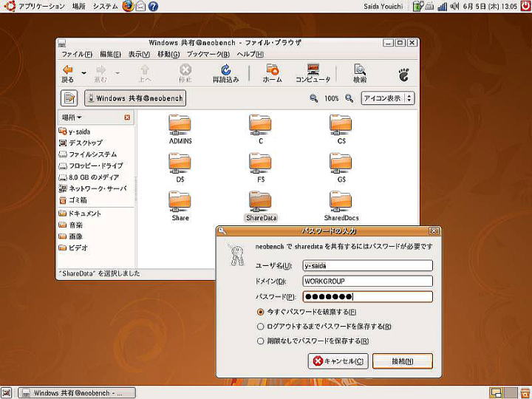Close the side pane with red X
532x399 pixels.
point(127,117)
